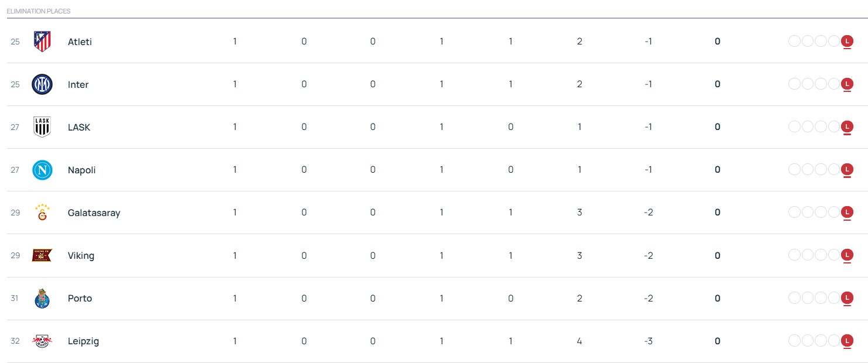Image resolution: width=868 pixels, height=363 pixels.
Task: Click Porto's red loss form badge
Action: (847, 298)
